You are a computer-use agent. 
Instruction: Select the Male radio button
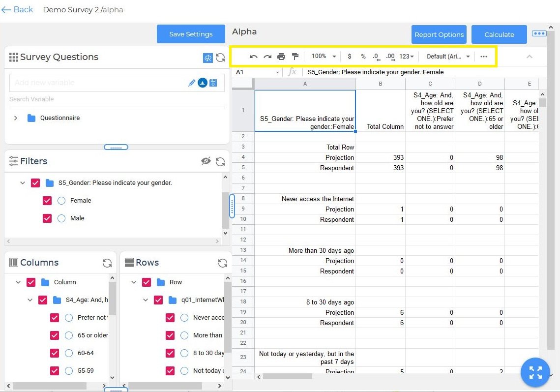(x=61, y=218)
